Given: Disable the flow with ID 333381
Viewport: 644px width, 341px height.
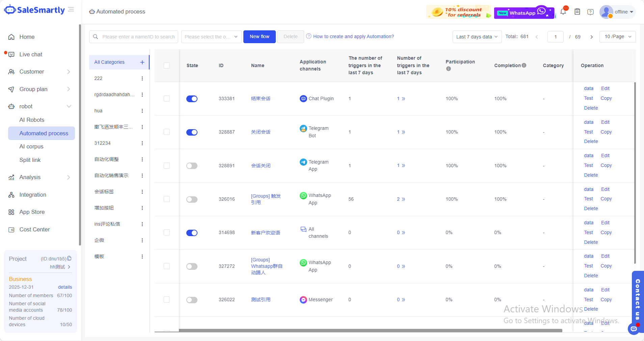Looking at the screenshot, I should pos(192,99).
